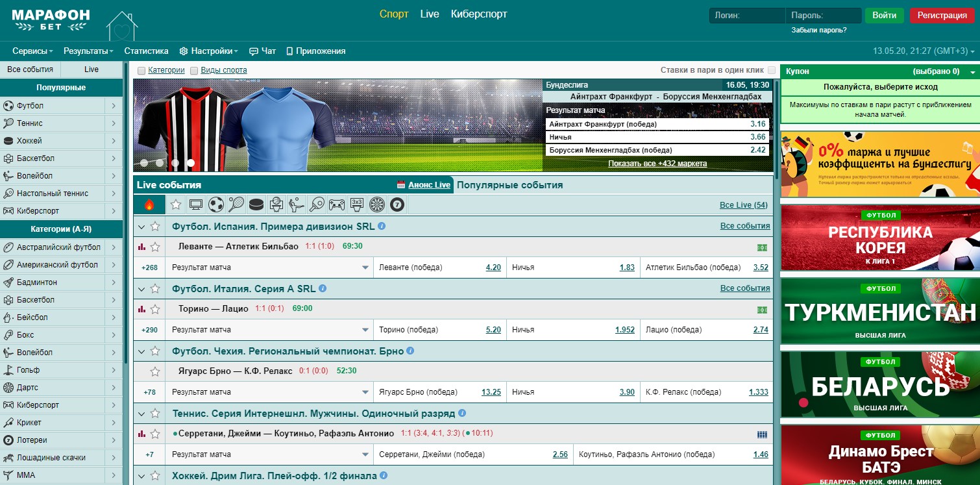This screenshot has height=485, width=980.
Task: Collapse the Футбол. Испания. Примера section
Action: coord(141,227)
